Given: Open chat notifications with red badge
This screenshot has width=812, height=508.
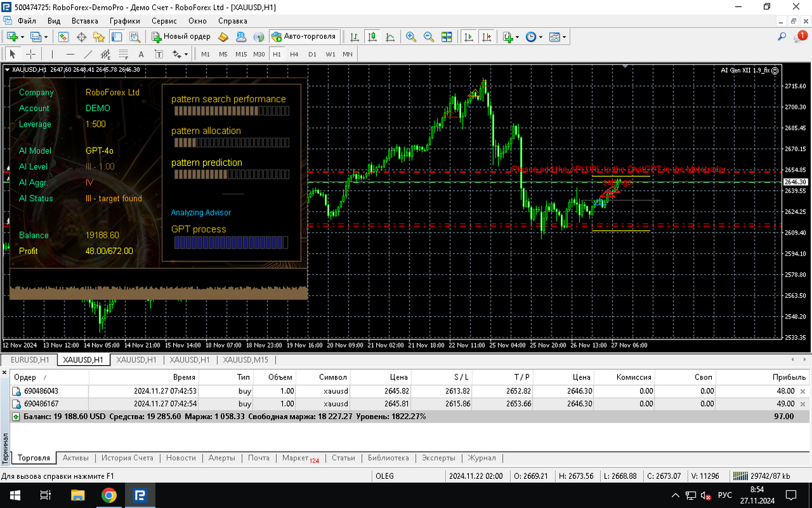Looking at the screenshot, I should click(800, 37).
